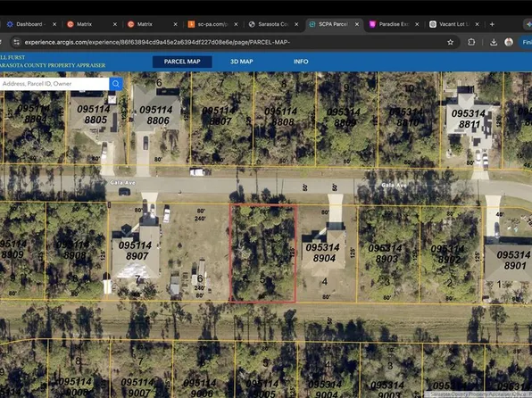Close the Vacant Lot tab
Screen dimensions: 532x398
tap(477, 24)
